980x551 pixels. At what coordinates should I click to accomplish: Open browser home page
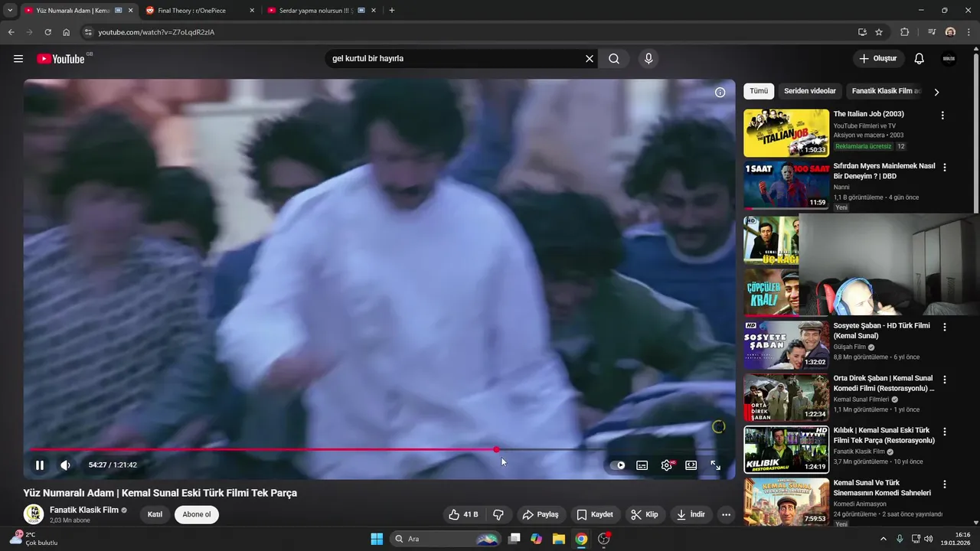[67, 32]
